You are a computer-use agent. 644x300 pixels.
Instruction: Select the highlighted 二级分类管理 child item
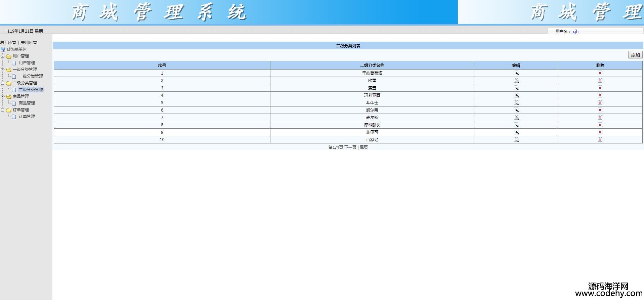tap(31, 90)
